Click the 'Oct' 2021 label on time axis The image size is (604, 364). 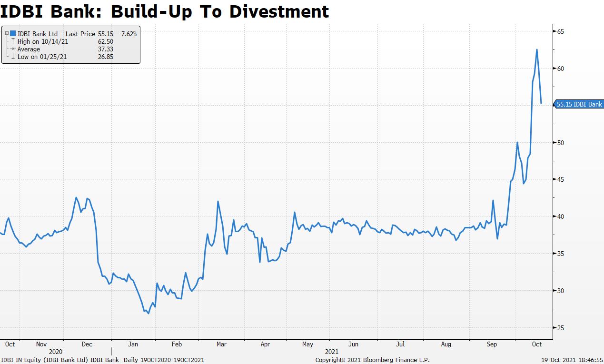pyautogui.click(x=536, y=344)
